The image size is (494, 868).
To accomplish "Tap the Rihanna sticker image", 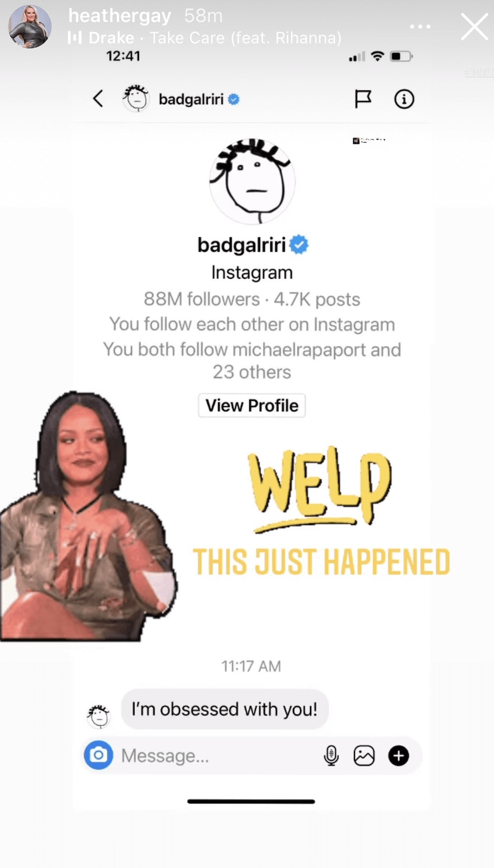I will coord(89,515).
